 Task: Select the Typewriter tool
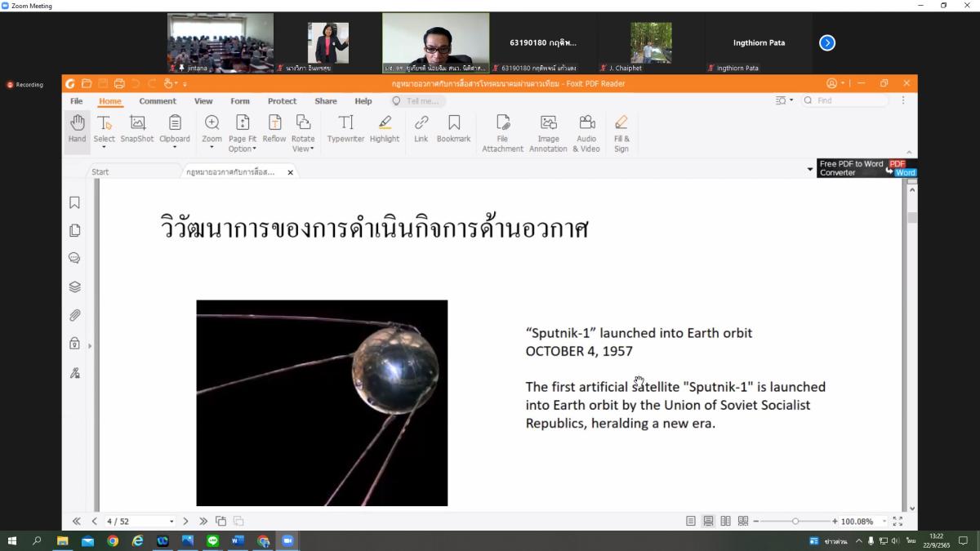345,129
